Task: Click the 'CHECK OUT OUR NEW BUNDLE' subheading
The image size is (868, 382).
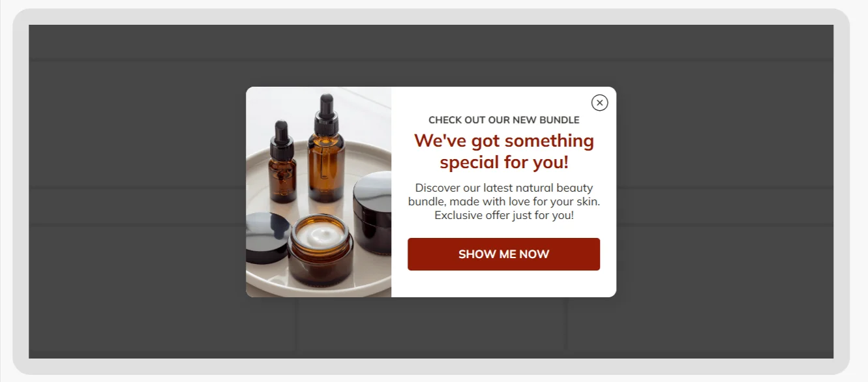Action: point(503,120)
